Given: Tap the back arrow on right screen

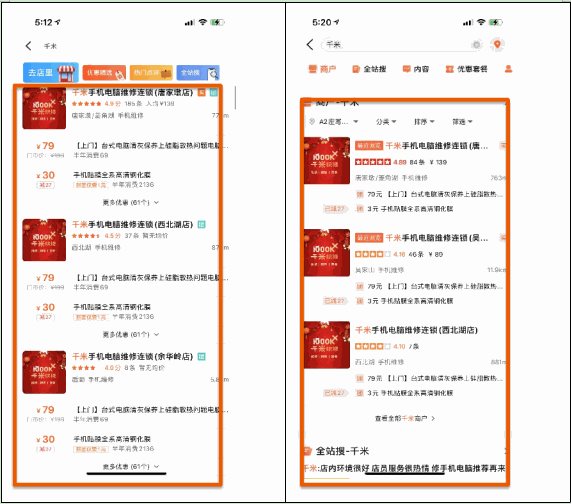Looking at the screenshot, I should [310, 44].
